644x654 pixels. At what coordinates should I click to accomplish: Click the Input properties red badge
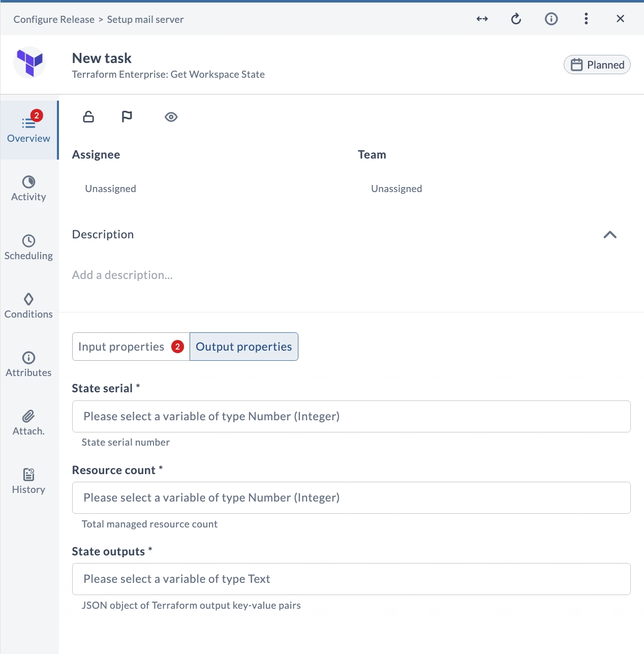click(x=177, y=347)
